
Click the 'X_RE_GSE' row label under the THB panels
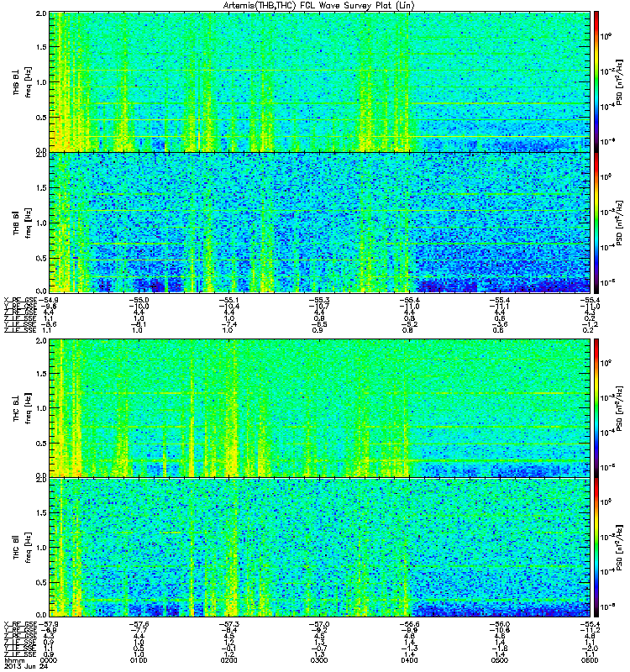[x=20, y=300]
